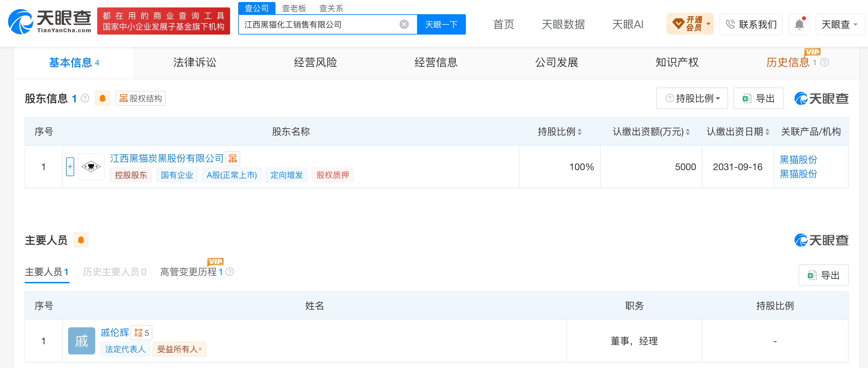
Task: Open the 开通会员 VIP dropdown
Action: 690,24
